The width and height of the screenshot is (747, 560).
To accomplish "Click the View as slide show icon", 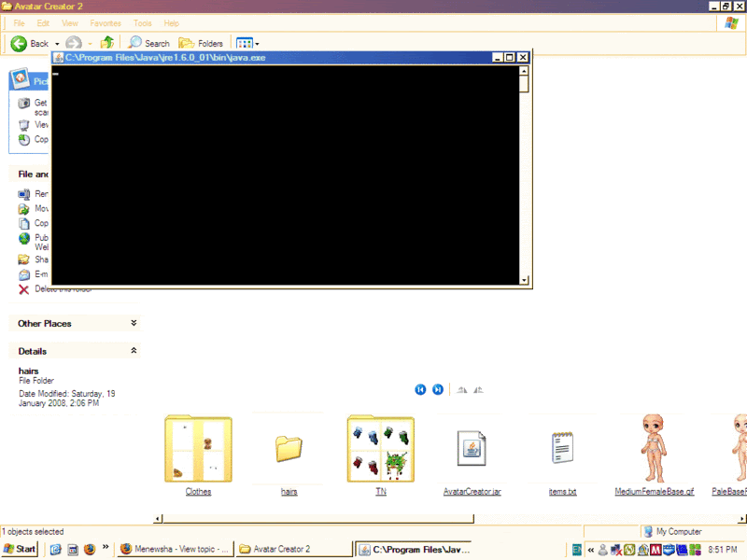I will [x=24, y=125].
